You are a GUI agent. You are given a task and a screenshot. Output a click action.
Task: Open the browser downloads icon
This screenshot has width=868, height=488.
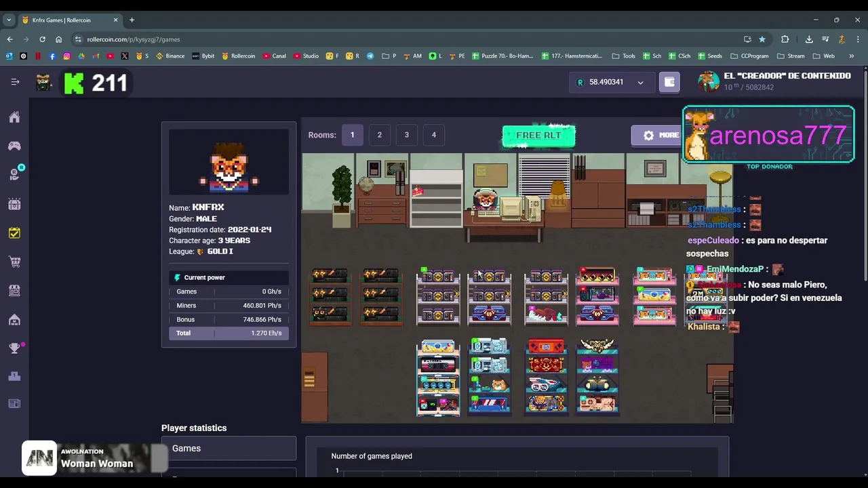tap(809, 39)
